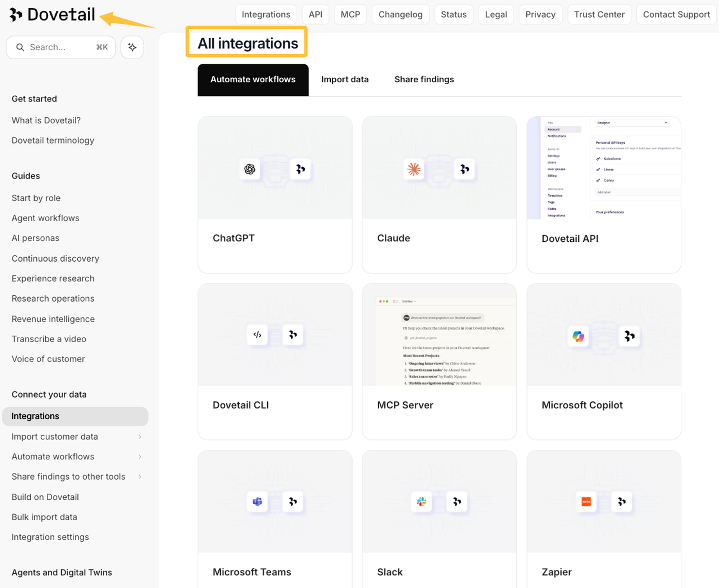The width and height of the screenshot is (719, 588).
Task: Click the Zapier orange logo icon
Action: tap(586, 502)
